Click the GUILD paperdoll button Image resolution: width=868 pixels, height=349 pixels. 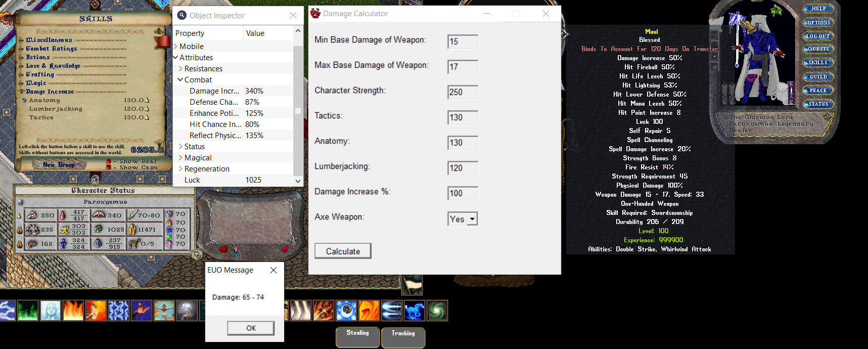(818, 77)
